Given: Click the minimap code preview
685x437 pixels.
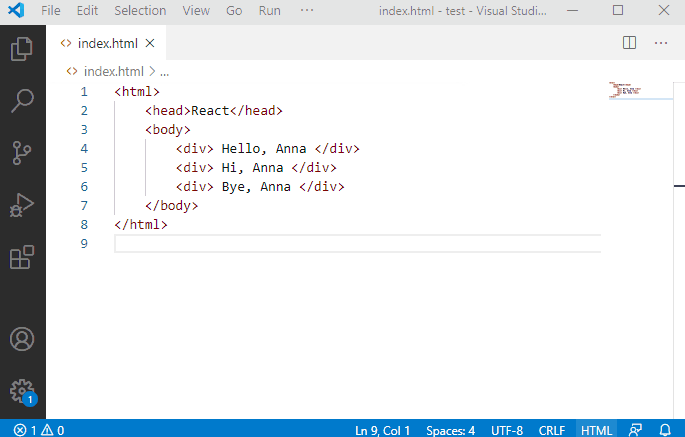Looking at the screenshot, I should click(625, 90).
